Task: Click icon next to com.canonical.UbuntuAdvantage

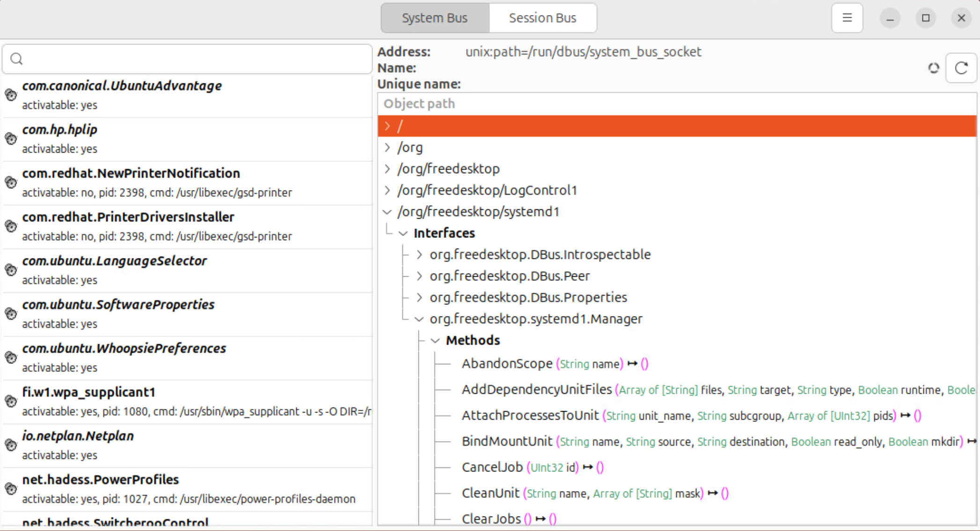Action: pyautogui.click(x=11, y=95)
